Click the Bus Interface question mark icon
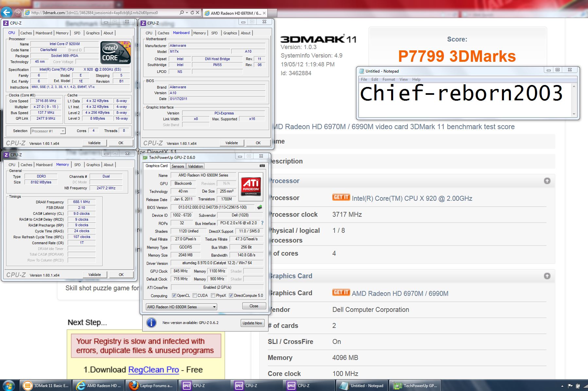This screenshot has width=588, height=391. coord(262,223)
